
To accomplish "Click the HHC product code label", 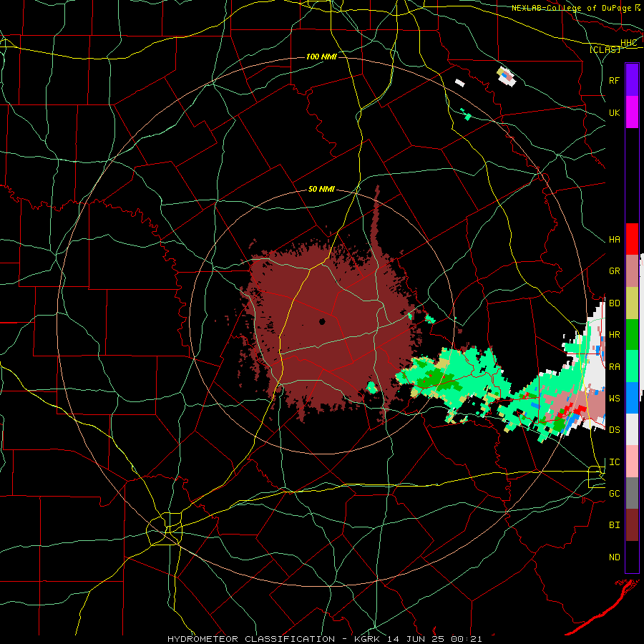I will (628, 43).
